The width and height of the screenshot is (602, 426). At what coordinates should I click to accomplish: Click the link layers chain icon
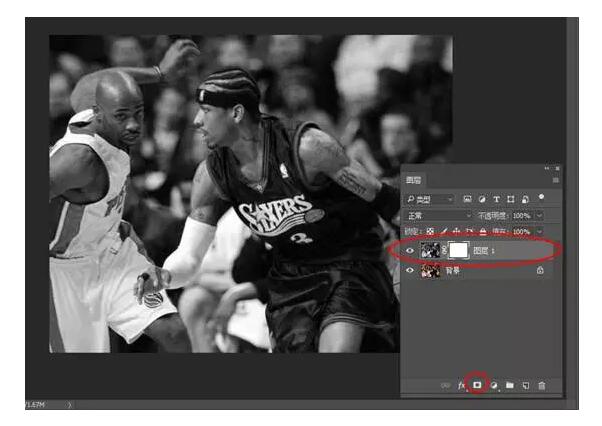pos(445,384)
